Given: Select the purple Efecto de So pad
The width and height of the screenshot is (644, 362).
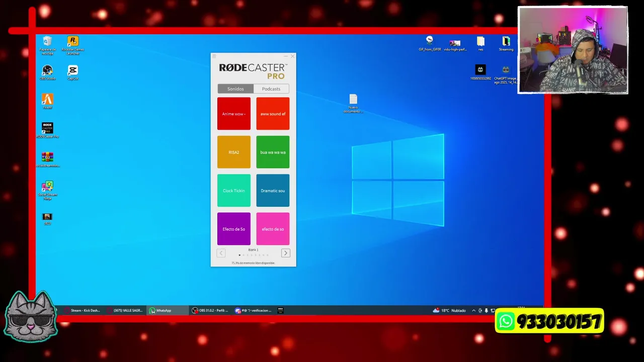Looking at the screenshot, I should (x=234, y=229).
